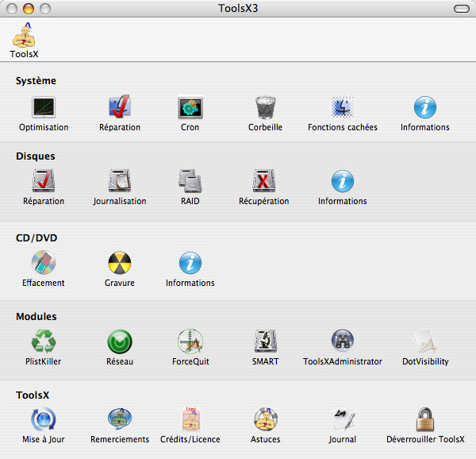Click the Récupération disk icon
This screenshot has height=459, width=476.
coord(264,181)
